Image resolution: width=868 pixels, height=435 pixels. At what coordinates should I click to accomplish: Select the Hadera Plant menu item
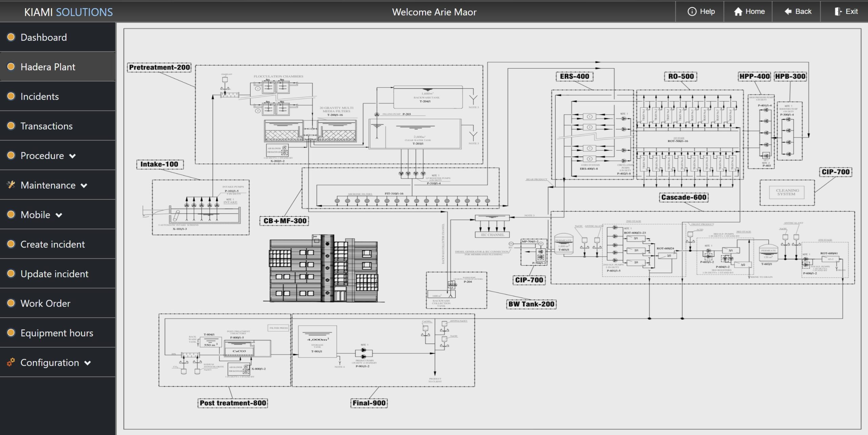pyautogui.click(x=48, y=67)
